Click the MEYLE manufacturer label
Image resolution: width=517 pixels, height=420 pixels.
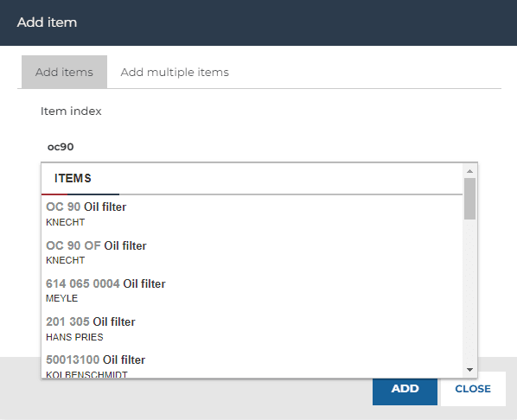(x=61, y=298)
